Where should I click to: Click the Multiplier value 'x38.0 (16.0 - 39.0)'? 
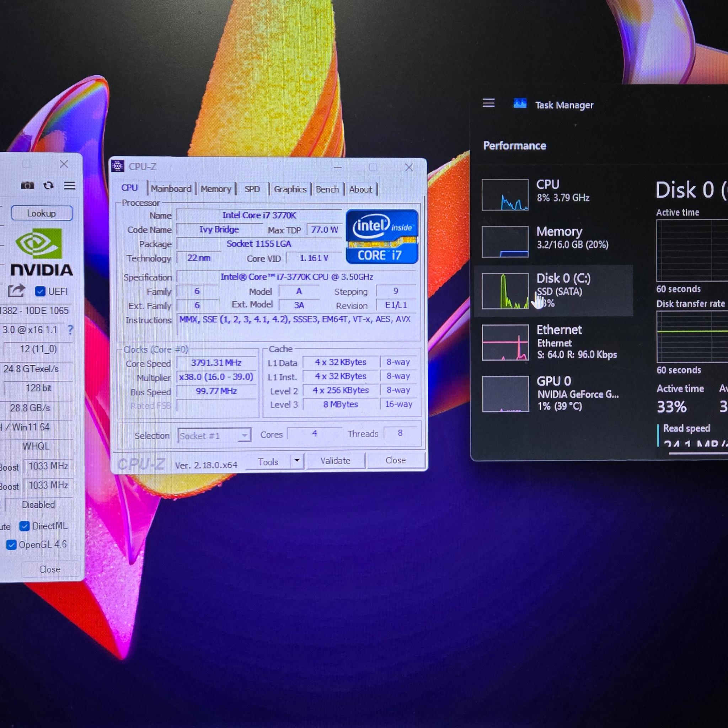click(x=216, y=377)
